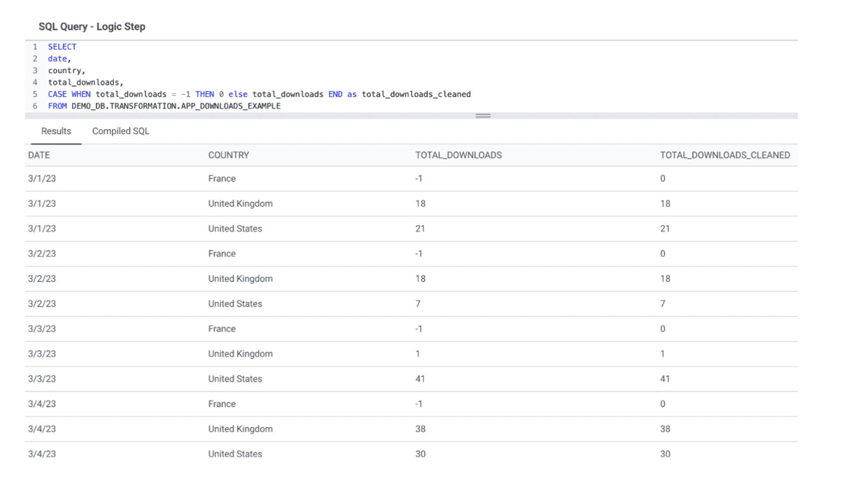Click the 41 value for United States on 3/3/23

click(x=420, y=379)
